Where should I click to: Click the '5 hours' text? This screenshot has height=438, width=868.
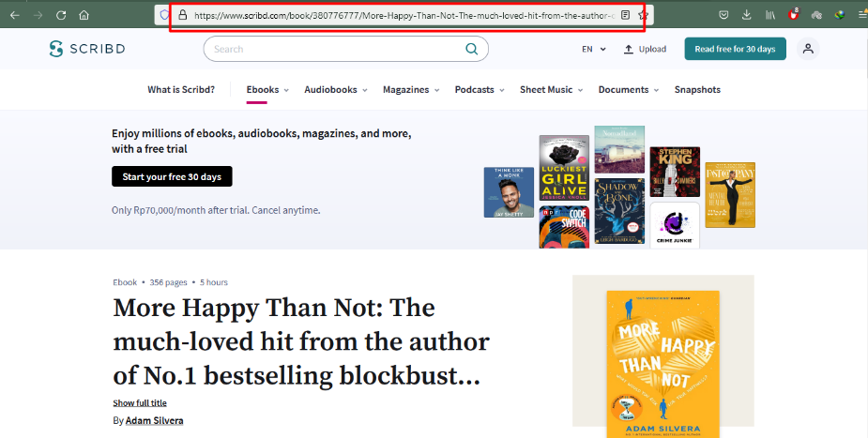pos(214,282)
